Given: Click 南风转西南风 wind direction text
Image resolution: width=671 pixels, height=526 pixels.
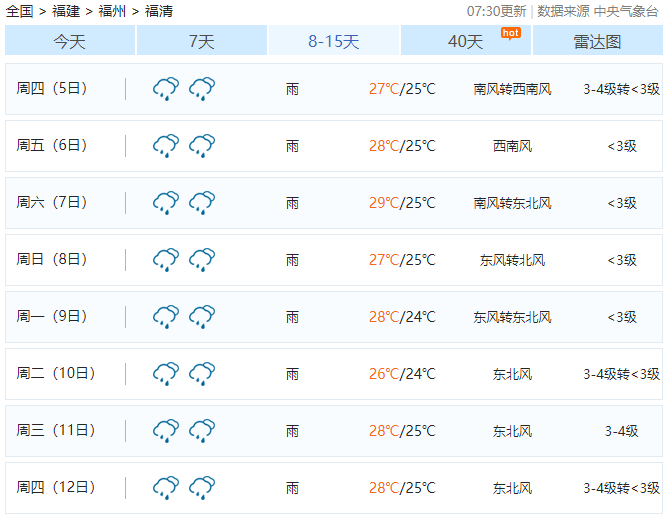Looking at the screenshot, I should [512, 89].
